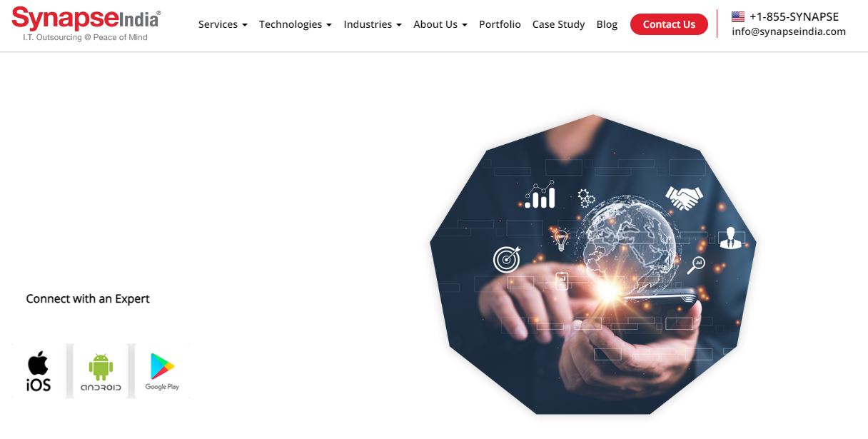The width and height of the screenshot is (868, 439).
Task: Open the Android robot badge
Action: (x=101, y=371)
